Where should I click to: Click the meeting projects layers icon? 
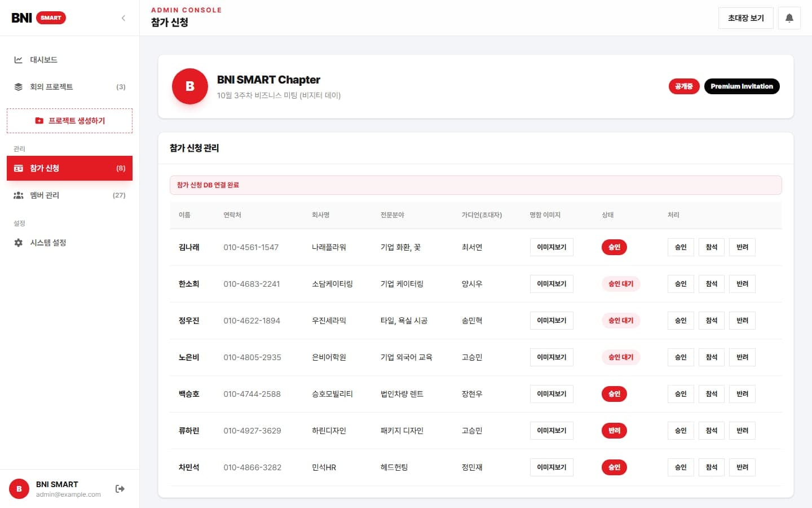pos(19,87)
